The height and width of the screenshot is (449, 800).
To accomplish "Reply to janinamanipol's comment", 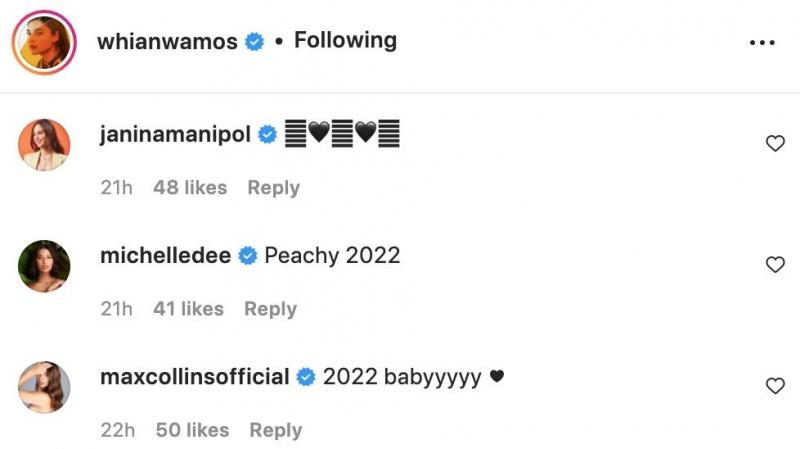I will pyautogui.click(x=273, y=188).
